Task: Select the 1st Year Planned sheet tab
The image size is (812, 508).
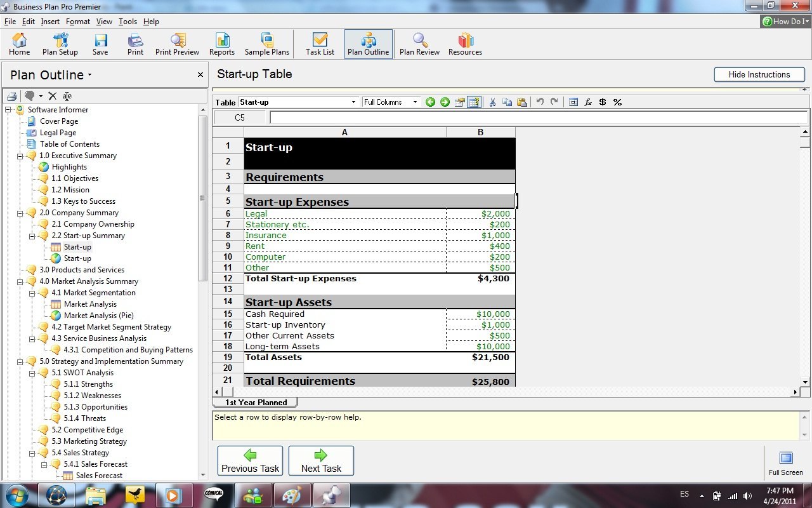Action: (256, 403)
